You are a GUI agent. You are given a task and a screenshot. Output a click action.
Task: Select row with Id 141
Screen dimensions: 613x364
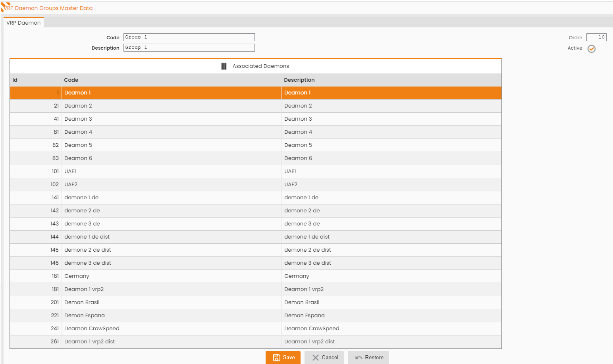point(256,198)
